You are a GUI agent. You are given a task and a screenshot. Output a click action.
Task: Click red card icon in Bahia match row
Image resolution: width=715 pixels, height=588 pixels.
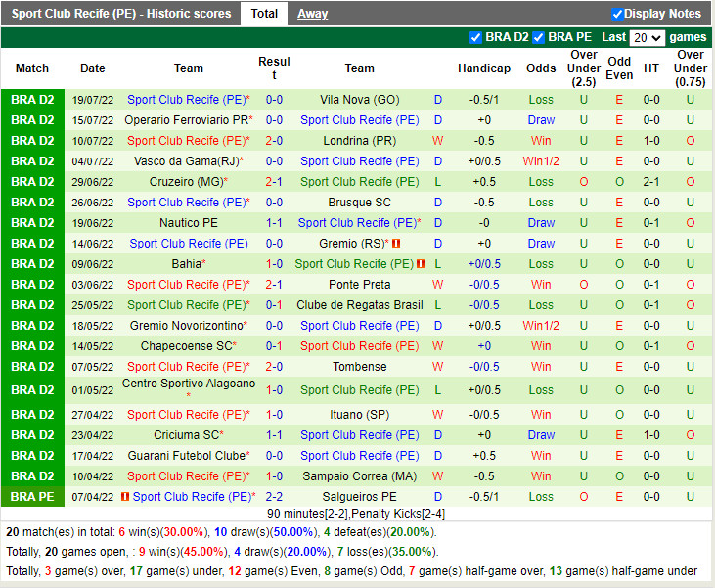click(421, 264)
